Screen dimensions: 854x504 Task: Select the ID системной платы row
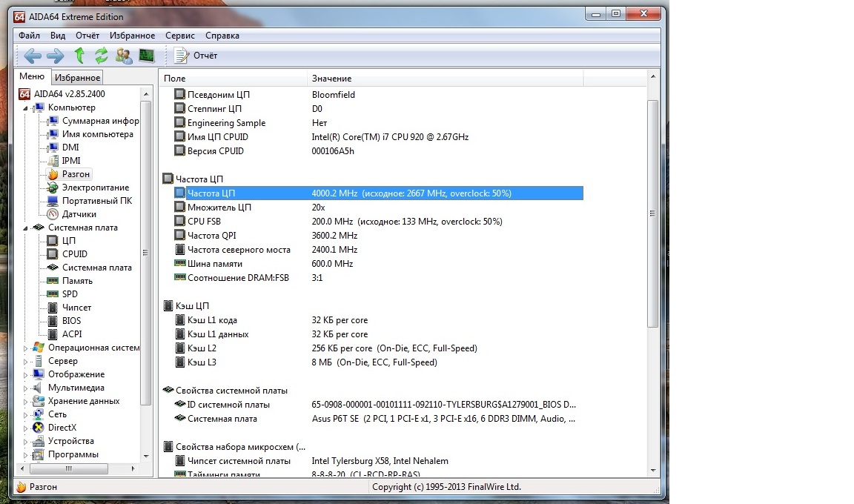(378, 405)
